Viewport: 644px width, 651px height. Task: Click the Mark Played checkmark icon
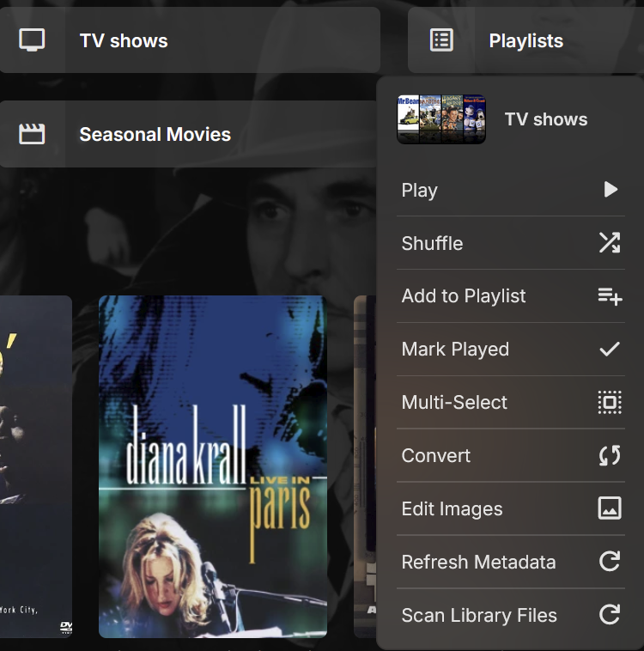coord(610,350)
